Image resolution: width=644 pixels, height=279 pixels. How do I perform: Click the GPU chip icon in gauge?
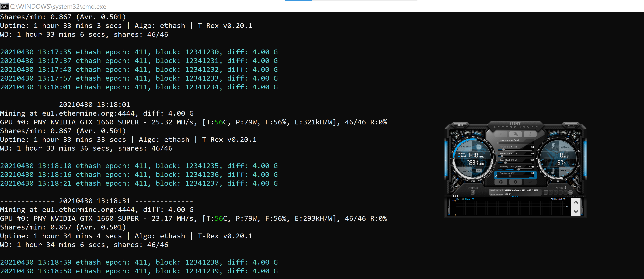coord(479,147)
